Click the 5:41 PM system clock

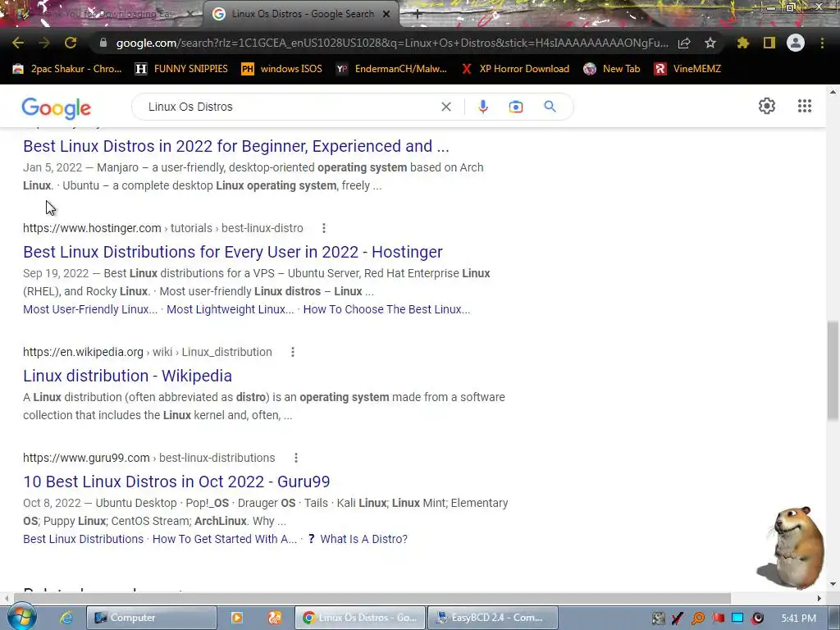point(798,619)
